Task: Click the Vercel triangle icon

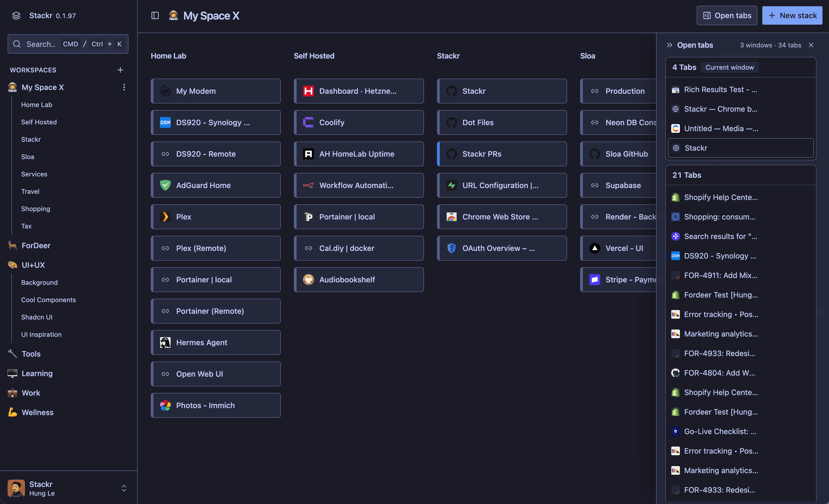Action: click(595, 248)
